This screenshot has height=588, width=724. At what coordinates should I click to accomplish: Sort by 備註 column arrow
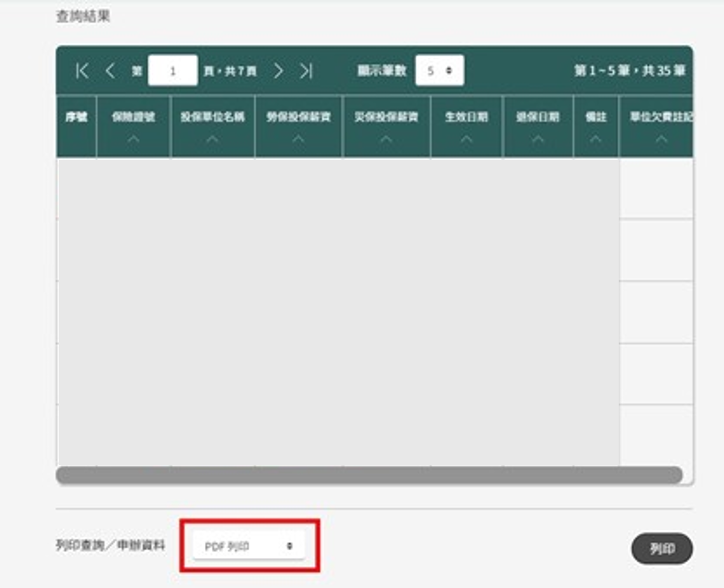(596, 139)
